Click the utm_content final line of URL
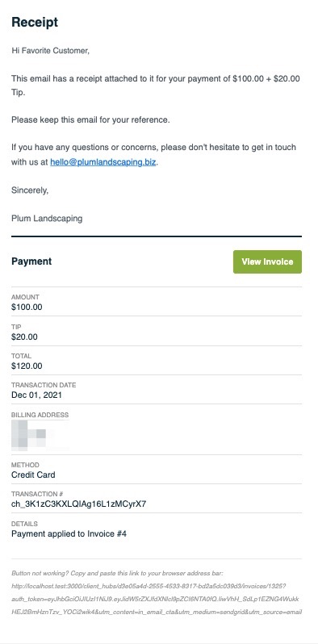The height and width of the screenshot is (644, 318). click(x=157, y=613)
